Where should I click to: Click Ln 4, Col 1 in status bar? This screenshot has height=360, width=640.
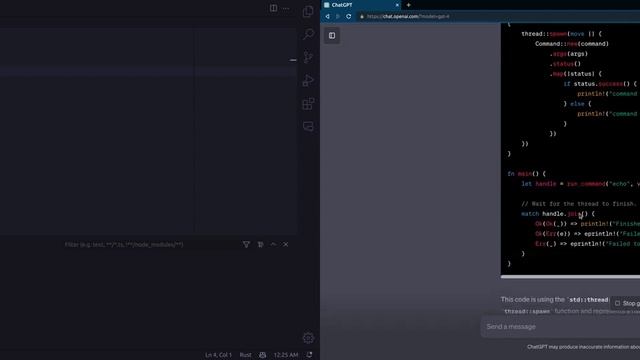(218, 355)
